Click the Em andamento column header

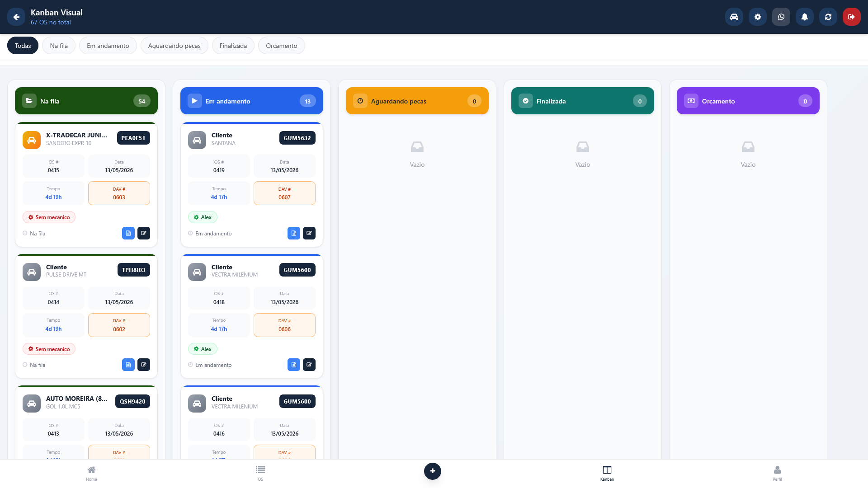pyautogui.click(x=252, y=101)
